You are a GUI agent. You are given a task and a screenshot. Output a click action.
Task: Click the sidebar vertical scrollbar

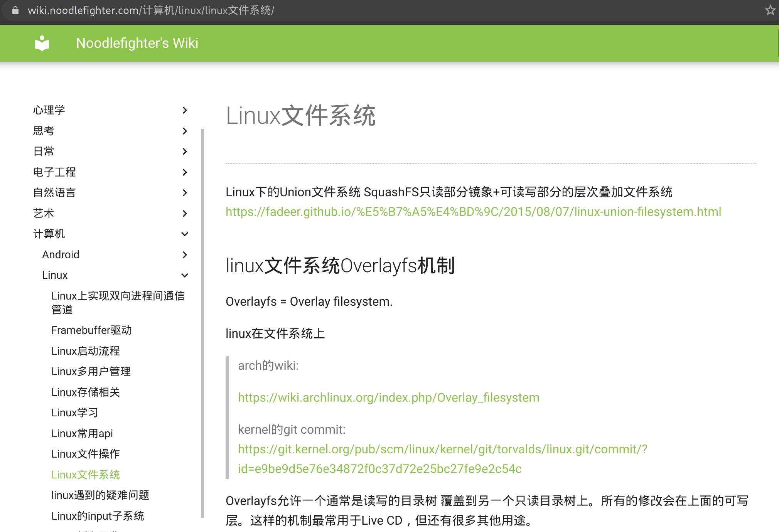click(x=202, y=324)
